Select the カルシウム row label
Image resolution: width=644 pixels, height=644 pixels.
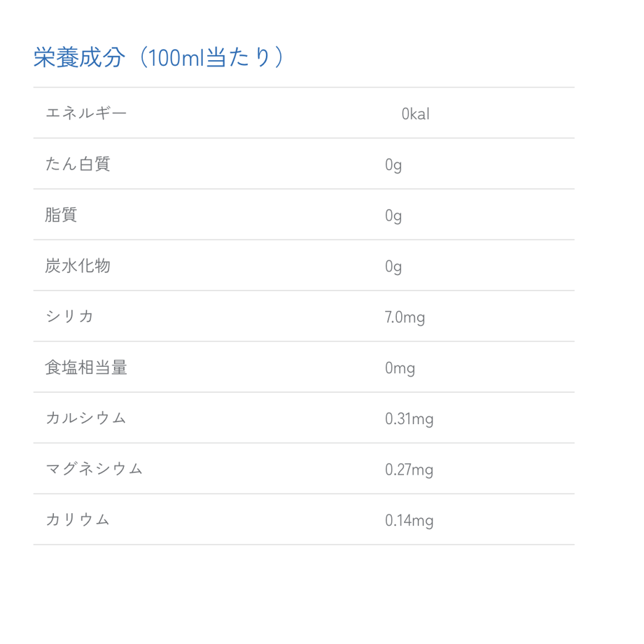[x=86, y=418]
